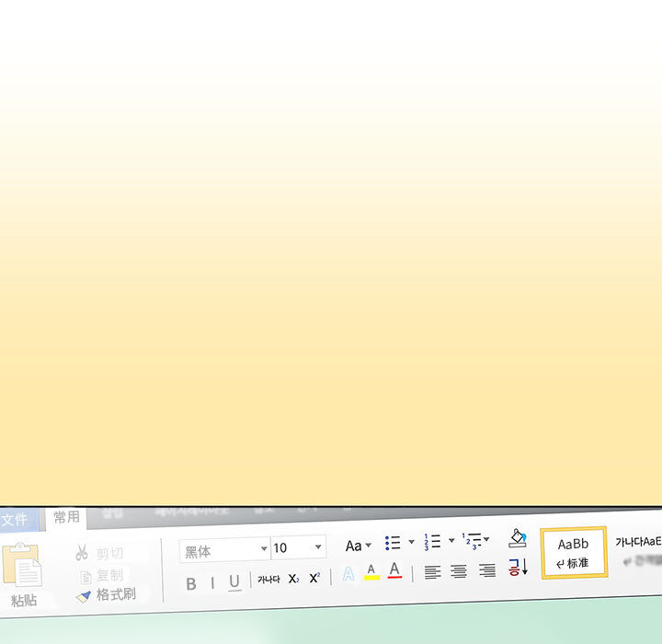Switch to the 常用 ribbon tab
Image resolution: width=662 pixels, height=644 pixels.
tap(66, 517)
